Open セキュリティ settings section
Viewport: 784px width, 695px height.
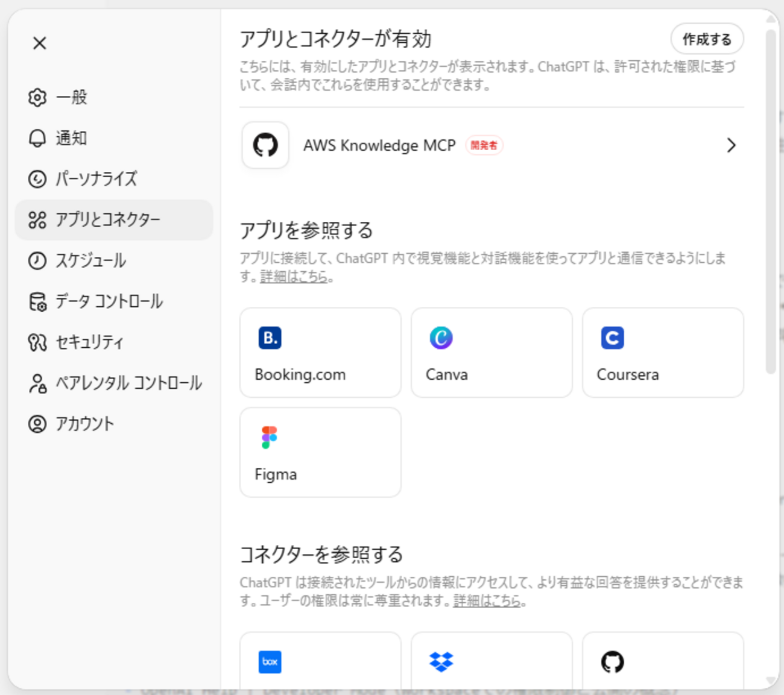(89, 342)
